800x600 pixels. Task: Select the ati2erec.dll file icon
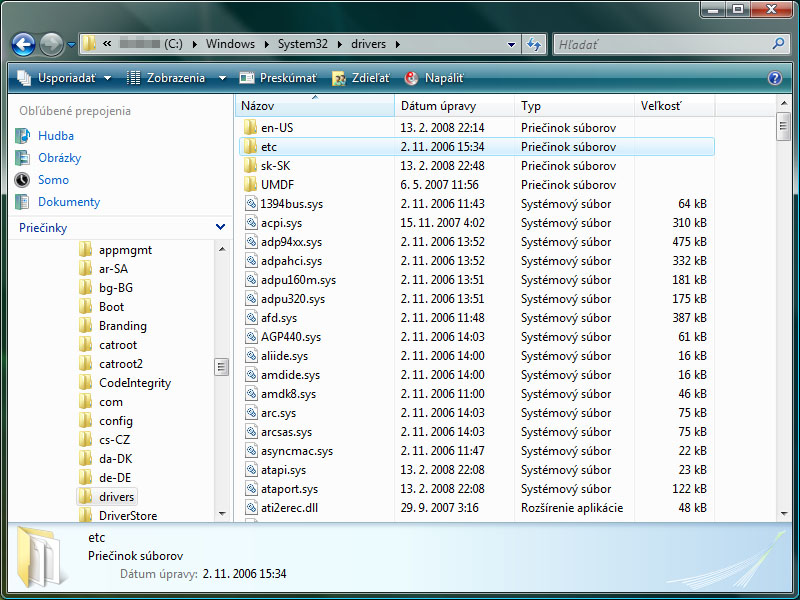tap(251, 508)
